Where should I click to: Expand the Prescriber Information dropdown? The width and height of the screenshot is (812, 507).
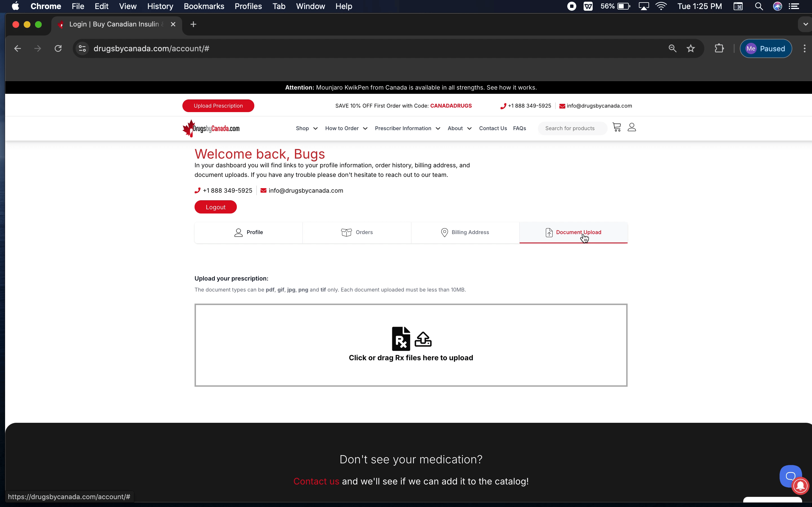(407, 128)
